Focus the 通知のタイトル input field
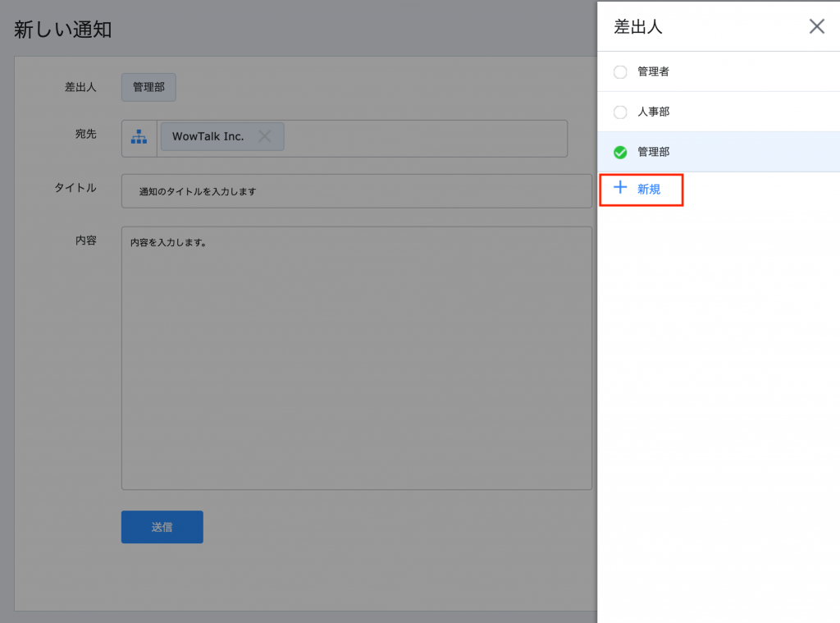 point(356,191)
